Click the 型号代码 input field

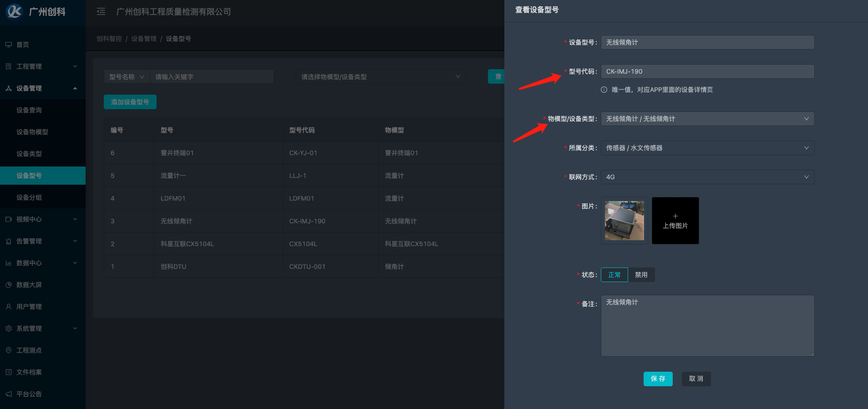707,71
